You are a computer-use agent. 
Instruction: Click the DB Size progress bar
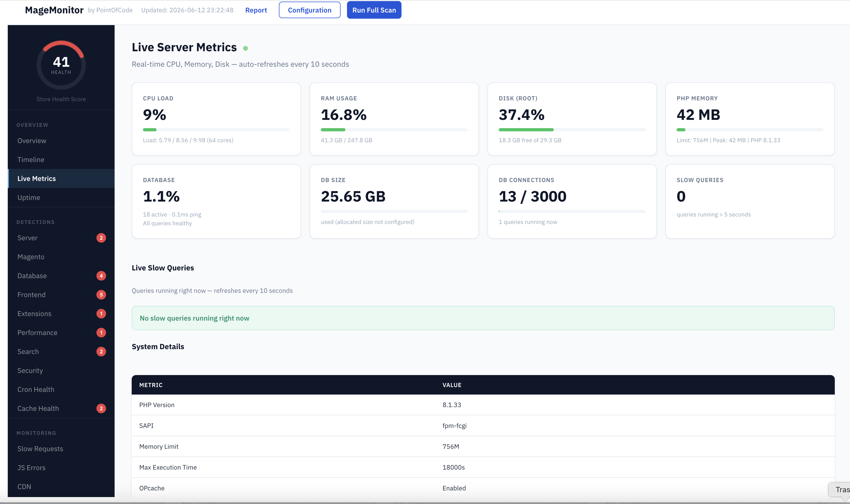coord(394,212)
